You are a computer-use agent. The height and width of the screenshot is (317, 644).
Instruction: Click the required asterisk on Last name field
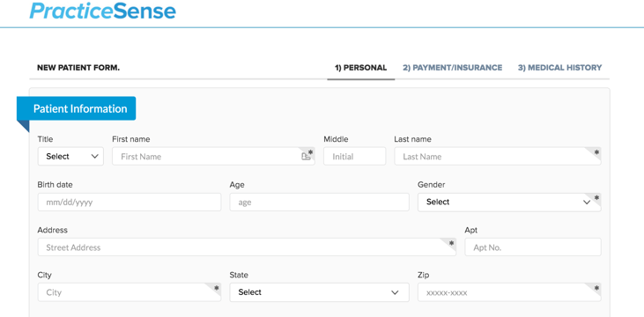click(x=596, y=152)
